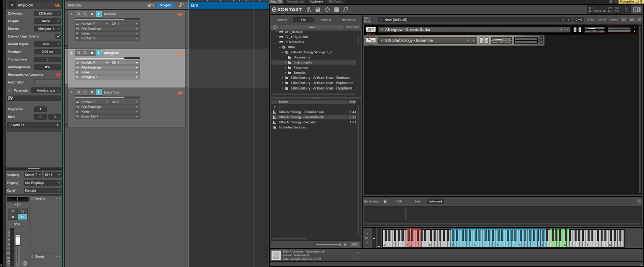Screen dimensions: 644x267
Task: Open View dropdown in Kontakt browser
Action: pos(312,27)
